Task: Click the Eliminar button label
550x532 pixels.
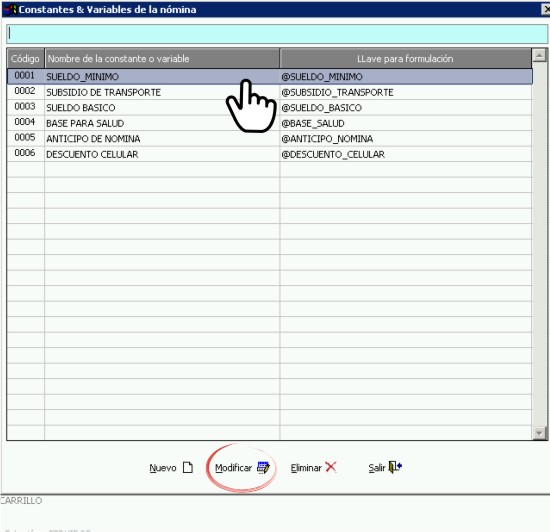Action: [306, 468]
